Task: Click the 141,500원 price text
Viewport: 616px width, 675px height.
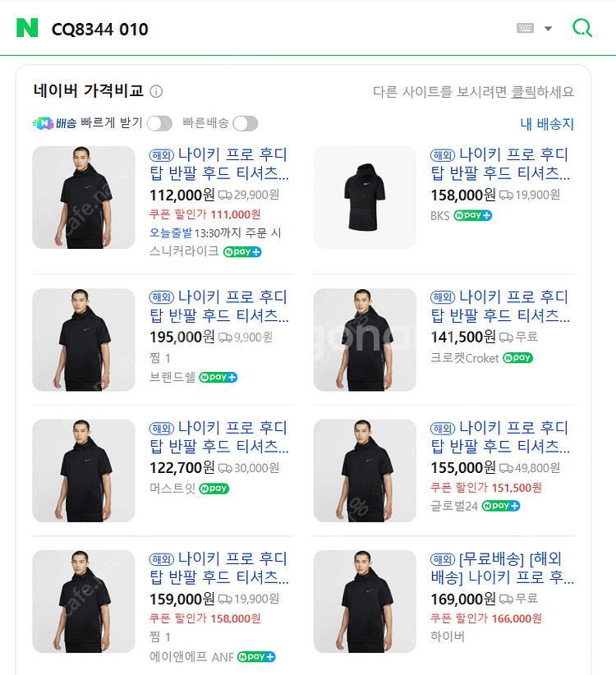Action: click(463, 337)
